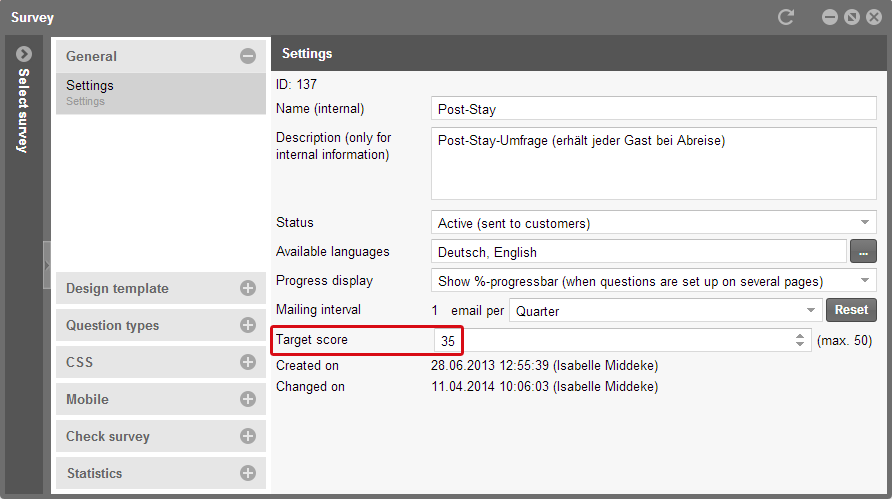Click the Name (internal) text field
Screen dimensions: 892x499
[654, 108]
